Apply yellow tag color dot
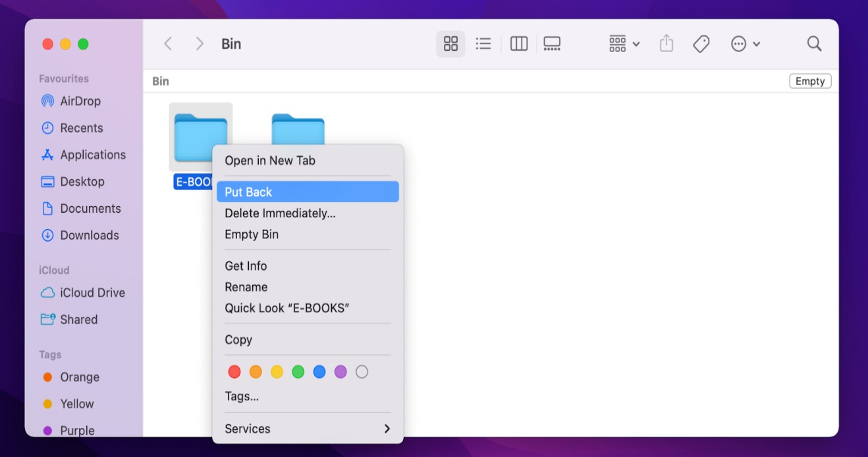The image size is (868, 457). point(277,372)
